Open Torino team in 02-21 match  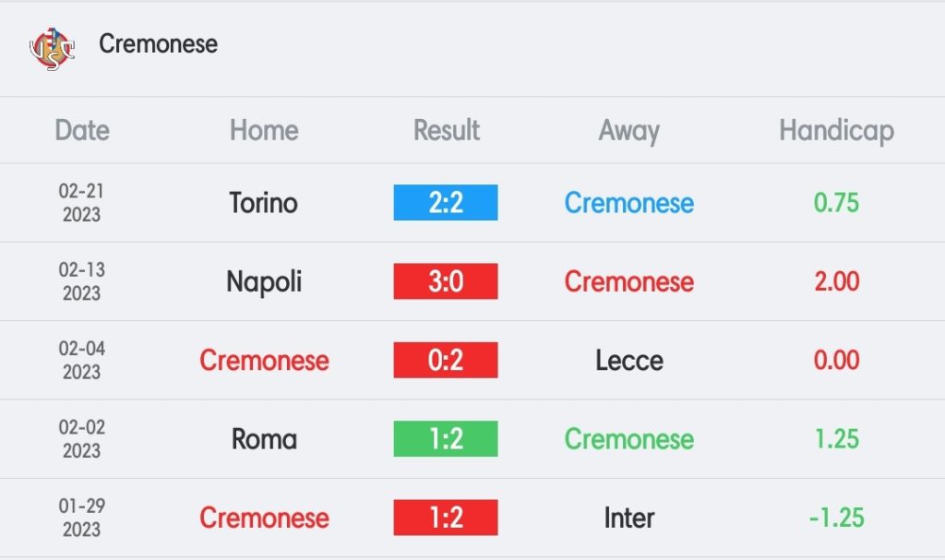tap(263, 203)
